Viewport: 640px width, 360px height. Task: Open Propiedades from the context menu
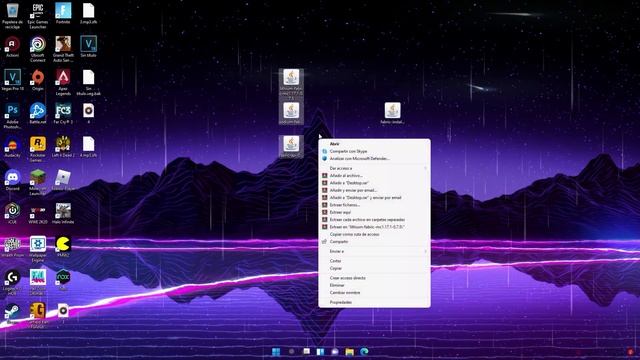tap(340, 302)
